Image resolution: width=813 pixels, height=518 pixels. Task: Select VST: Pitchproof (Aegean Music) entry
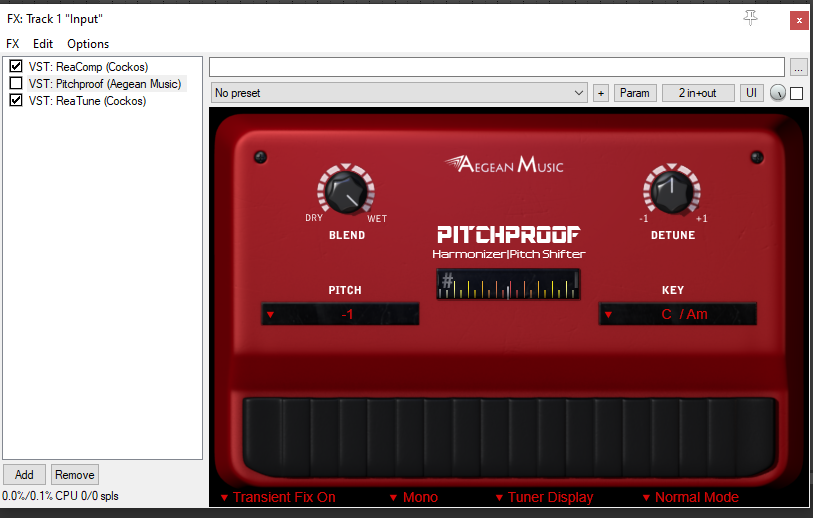(105, 84)
